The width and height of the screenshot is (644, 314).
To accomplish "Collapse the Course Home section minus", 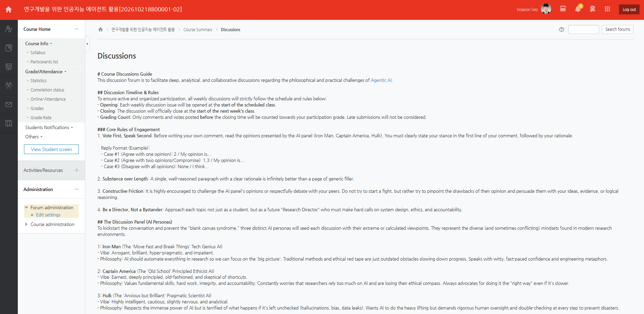I will coord(77,29).
